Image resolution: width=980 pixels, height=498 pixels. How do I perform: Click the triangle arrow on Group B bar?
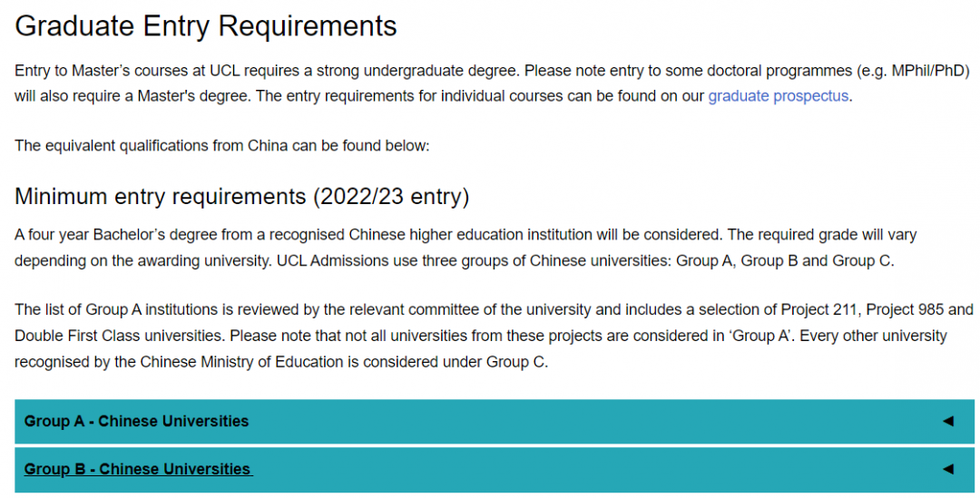pos(948,469)
